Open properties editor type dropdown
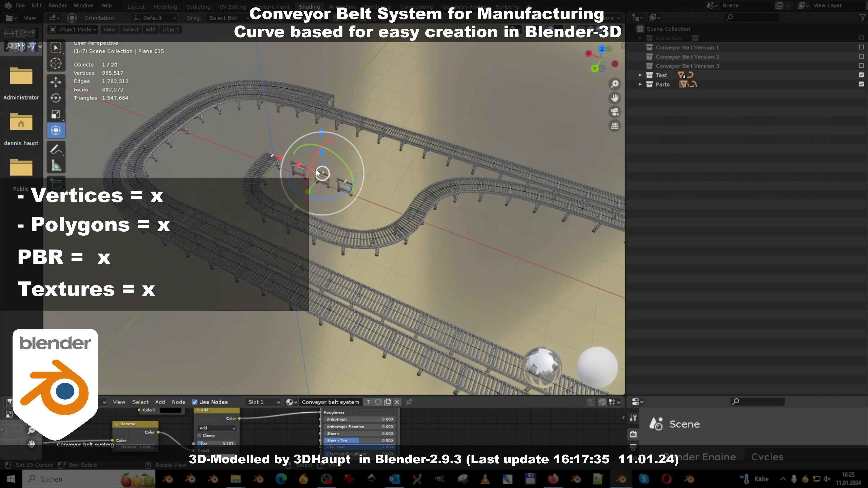868x488 pixels. click(x=637, y=401)
